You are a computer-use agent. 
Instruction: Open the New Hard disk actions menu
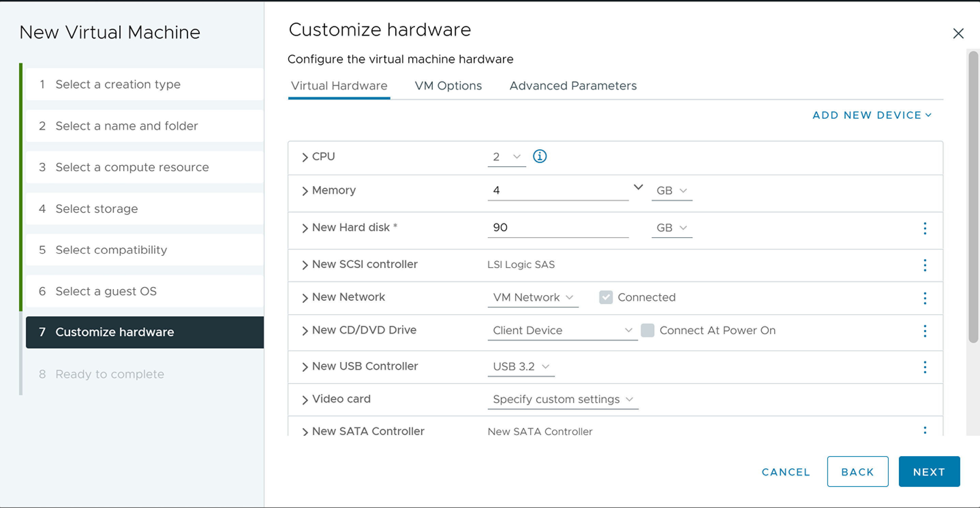pyautogui.click(x=925, y=228)
